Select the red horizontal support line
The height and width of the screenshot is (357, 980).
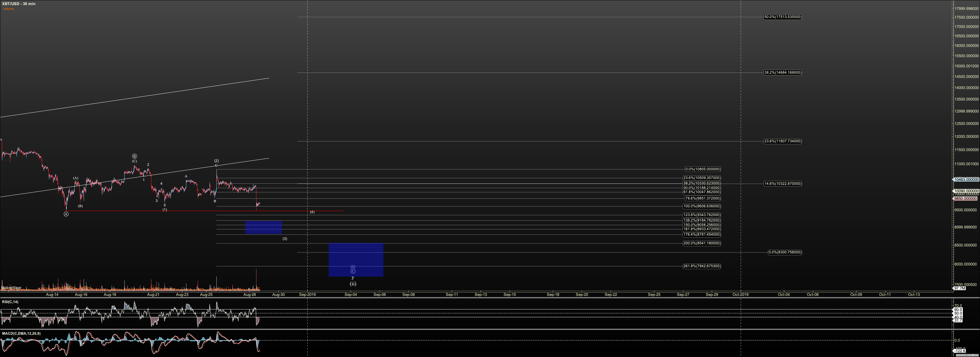[x=204, y=211]
